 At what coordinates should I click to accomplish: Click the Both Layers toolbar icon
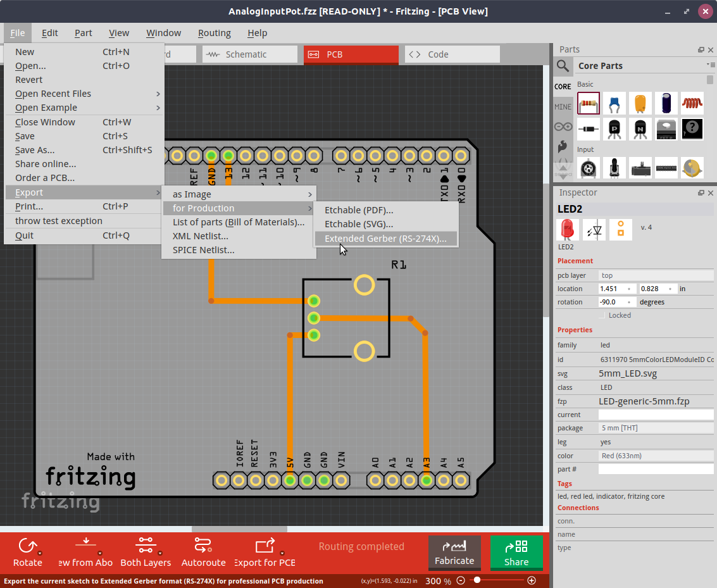[146, 545]
